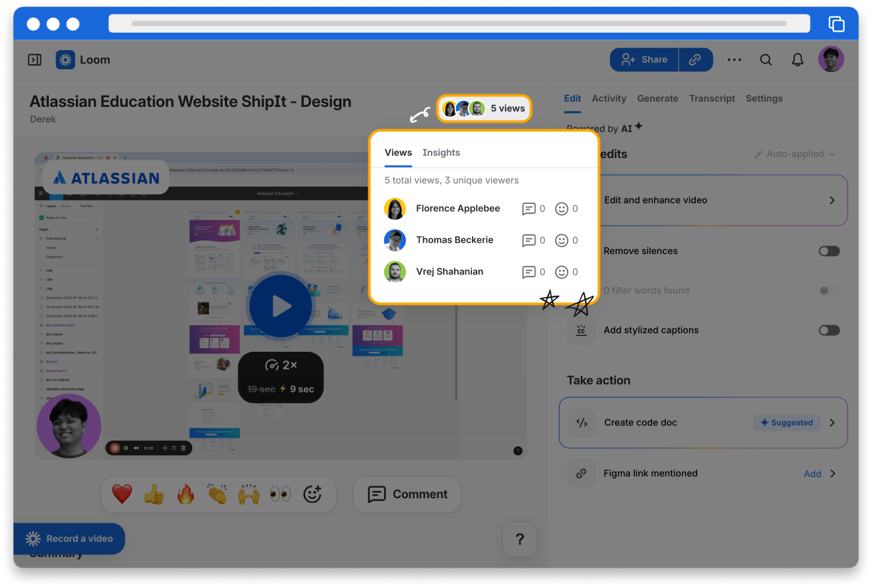Open the Transcript tab
This screenshot has width=872, height=588.
click(712, 98)
